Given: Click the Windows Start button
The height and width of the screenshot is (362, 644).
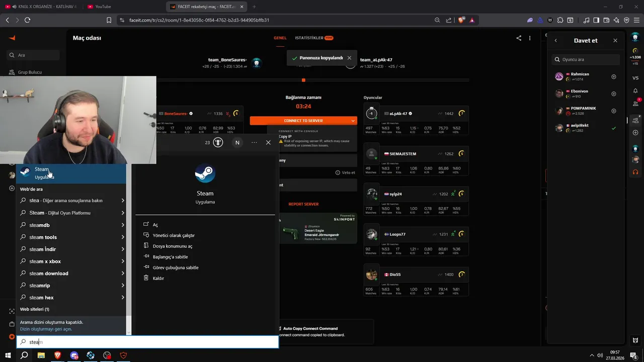Looking at the screenshot, I should pyautogui.click(x=8, y=355).
